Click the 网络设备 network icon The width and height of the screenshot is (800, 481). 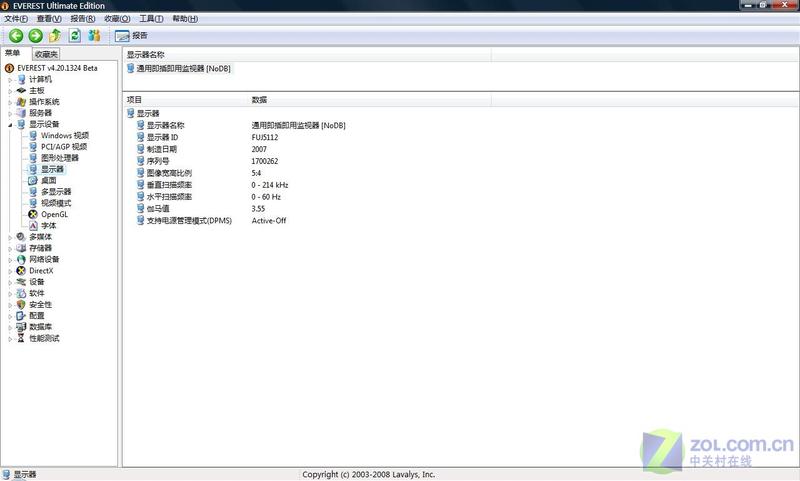(x=21, y=260)
